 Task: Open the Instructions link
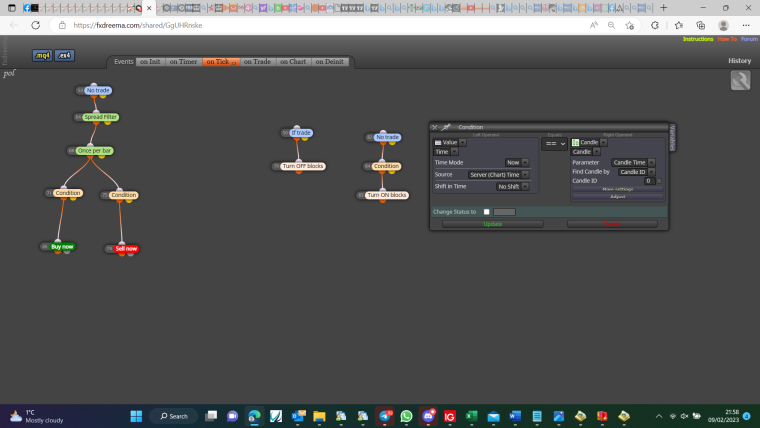coord(698,39)
